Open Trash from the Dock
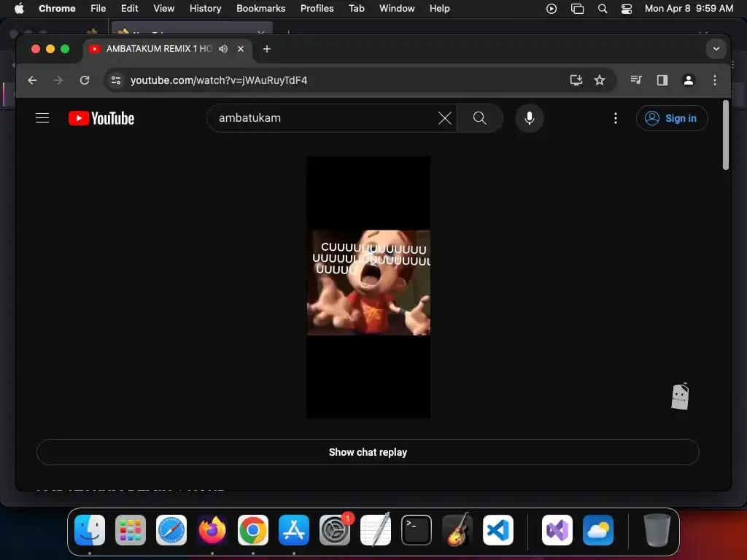747x560 pixels. click(657, 530)
